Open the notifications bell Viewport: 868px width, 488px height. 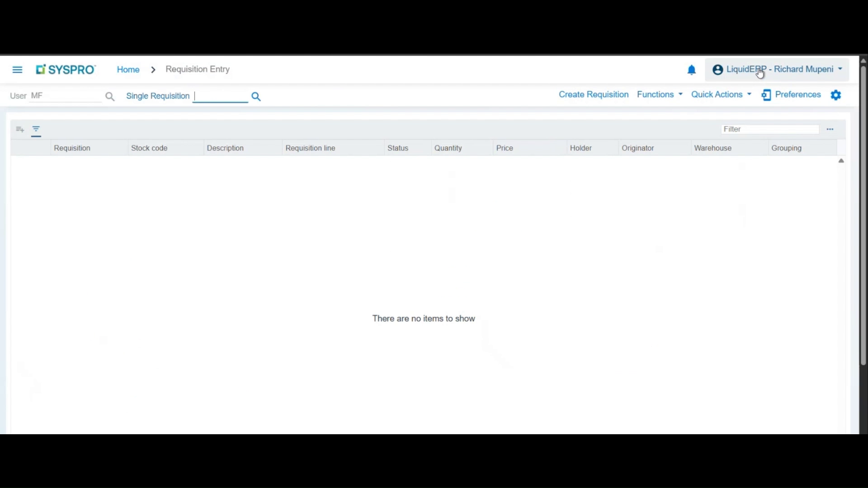(x=692, y=70)
